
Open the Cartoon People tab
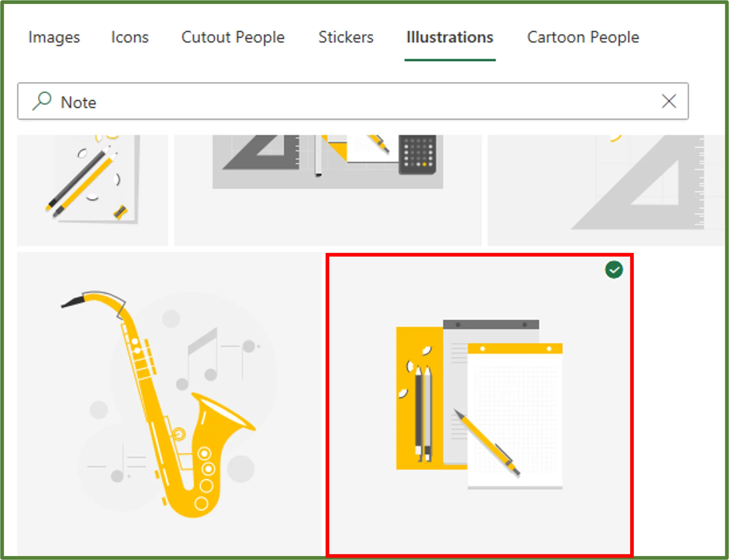583,37
